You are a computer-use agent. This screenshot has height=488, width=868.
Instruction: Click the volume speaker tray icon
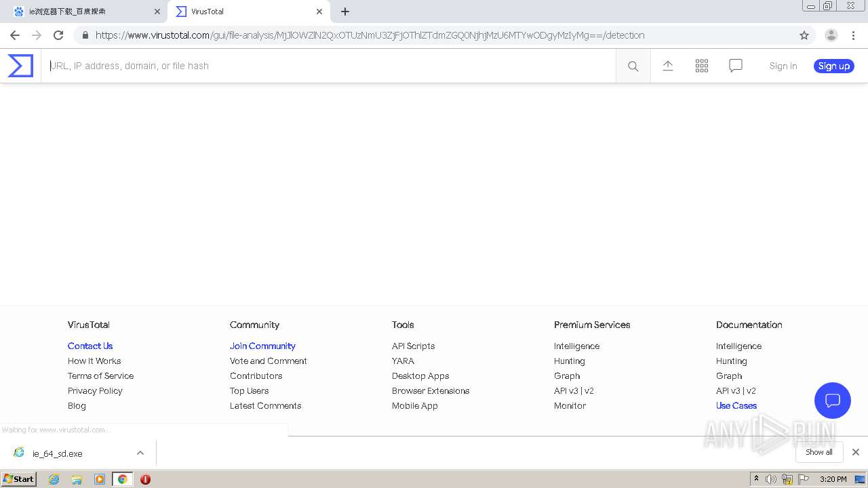[x=771, y=479]
